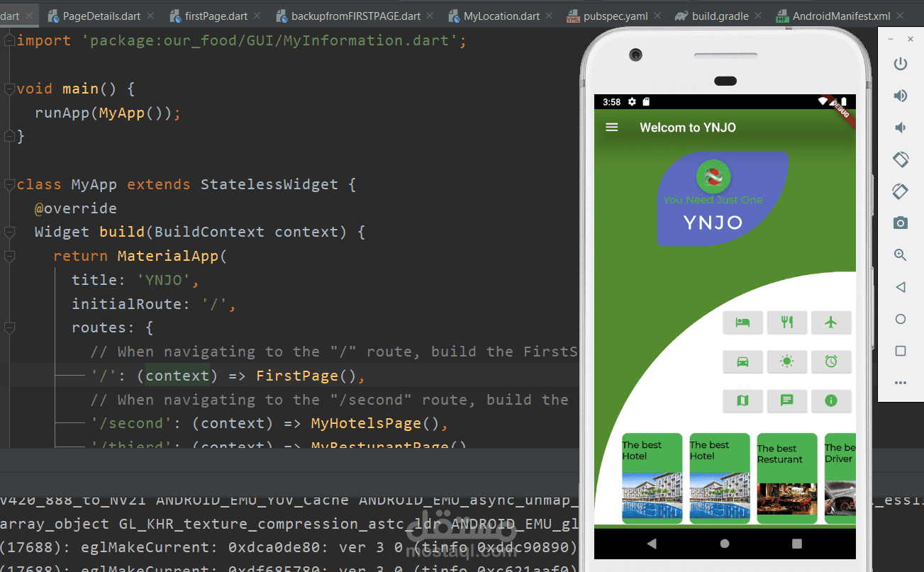Close the MyLocation.dart tab

point(549,16)
